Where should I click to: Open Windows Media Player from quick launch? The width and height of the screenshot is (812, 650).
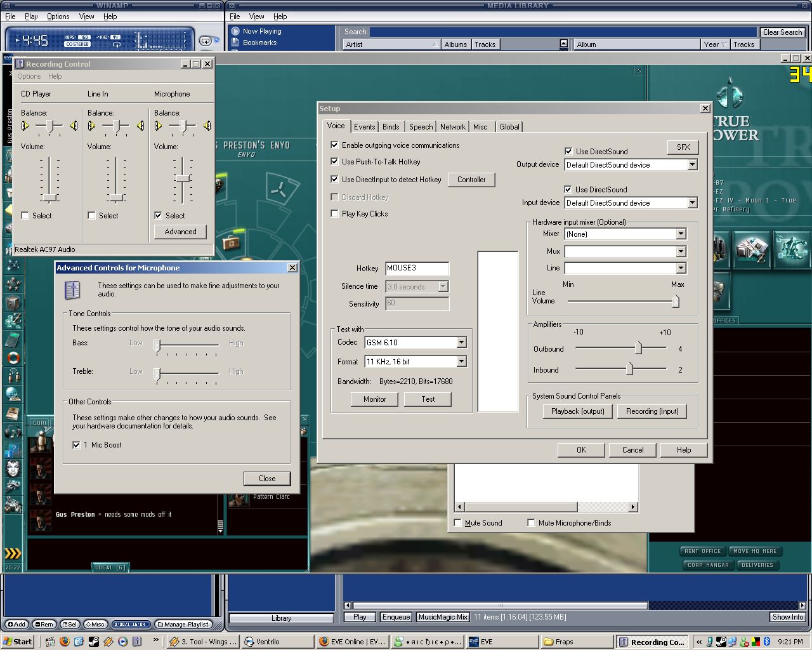point(123,642)
